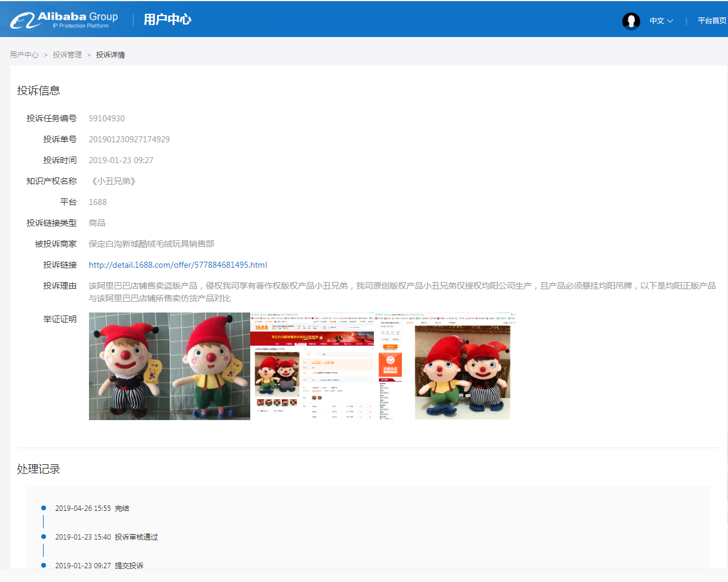Select platform value 1688
This screenshot has width=728, height=582.
point(98,202)
